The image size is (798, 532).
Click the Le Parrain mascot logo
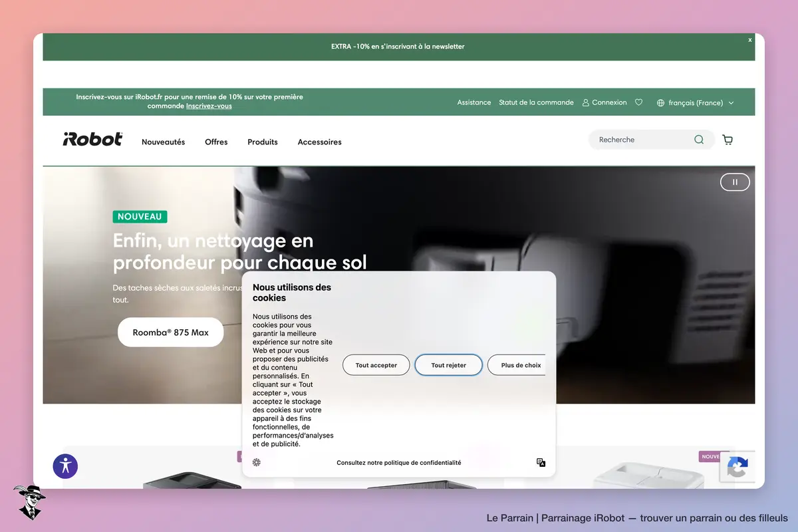pyautogui.click(x=29, y=502)
